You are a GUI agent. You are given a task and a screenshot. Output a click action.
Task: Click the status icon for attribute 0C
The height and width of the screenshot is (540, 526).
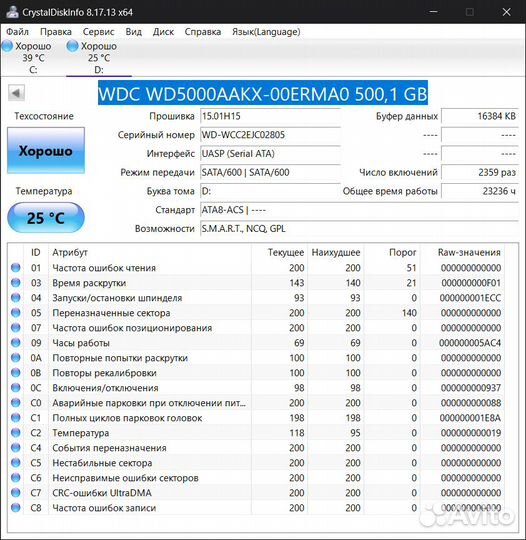[x=16, y=388]
